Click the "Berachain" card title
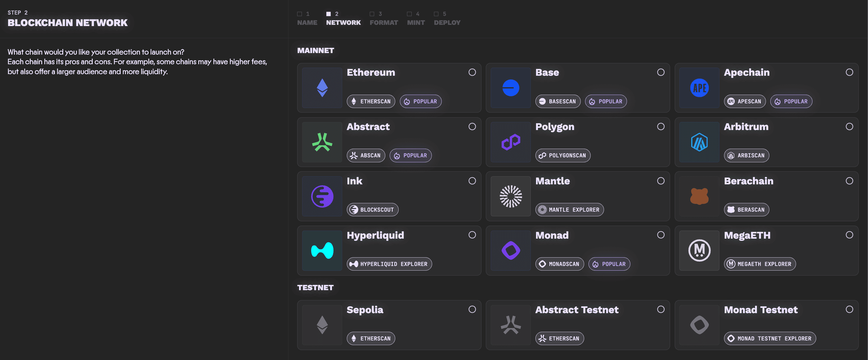Image resolution: width=868 pixels, height=360 pixels. click(748, 181)
